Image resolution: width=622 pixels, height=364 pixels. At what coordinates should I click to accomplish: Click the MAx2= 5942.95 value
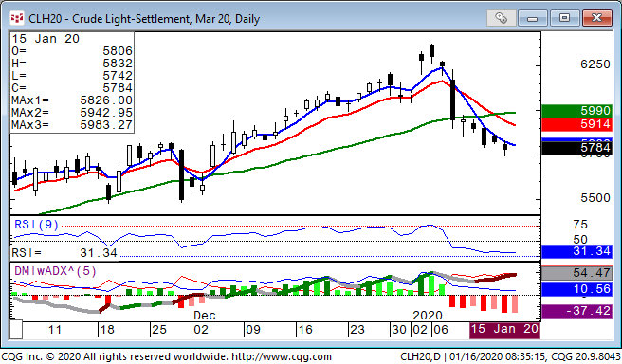72,113
